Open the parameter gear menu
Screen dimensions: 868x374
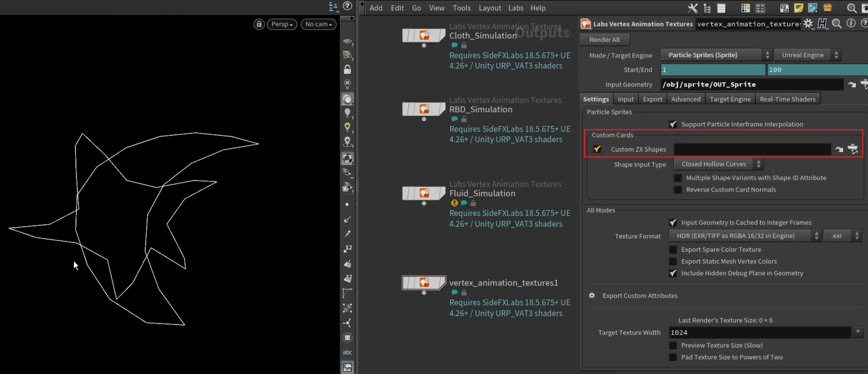tap(808, 24)
